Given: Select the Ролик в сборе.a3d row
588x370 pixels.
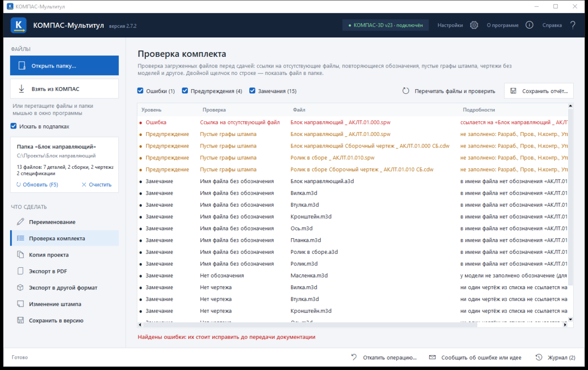Looking at the screenshot, I should (x=353, y=252).
